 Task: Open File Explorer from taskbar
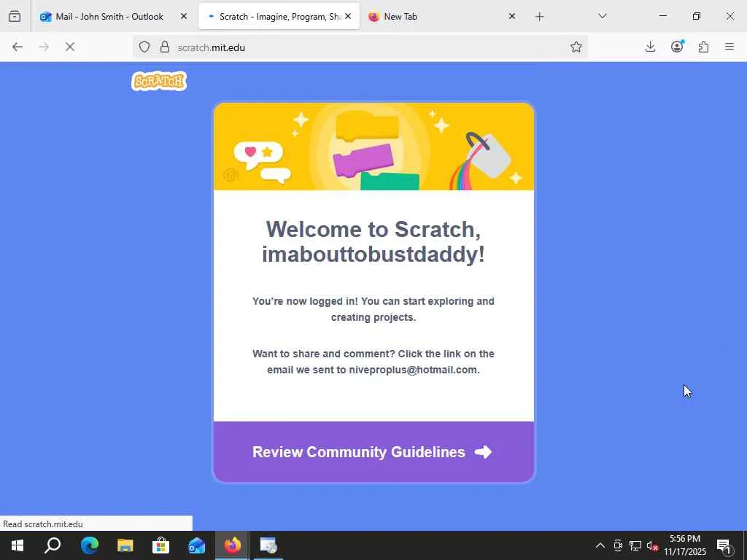pos(125,545)
